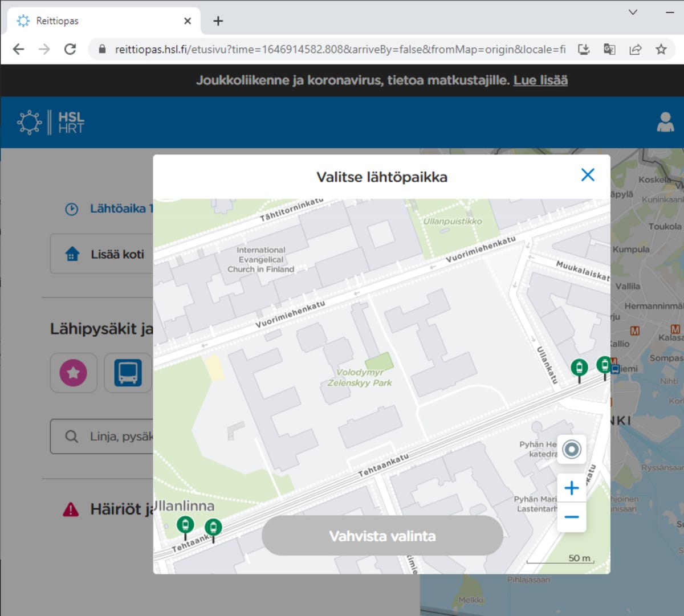
Task: Open the user profile icon in header
Action: pyautogui.click(x=665, y=122)
